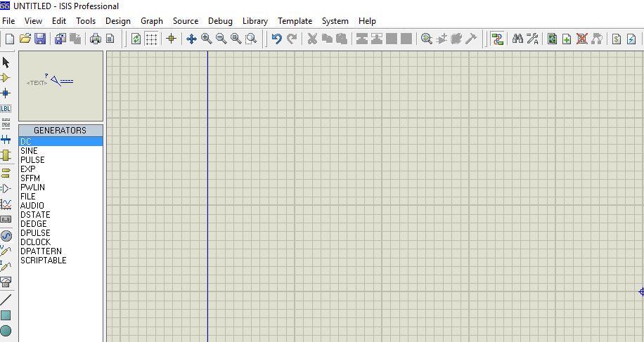Open the Template menu
The height and width of the screenshot is (342, 644).
[295, 21]
